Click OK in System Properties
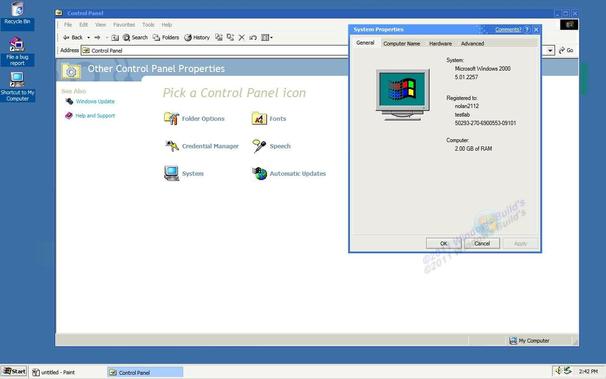606x379 pixels. pyautogui.click(x=444, y=243)
